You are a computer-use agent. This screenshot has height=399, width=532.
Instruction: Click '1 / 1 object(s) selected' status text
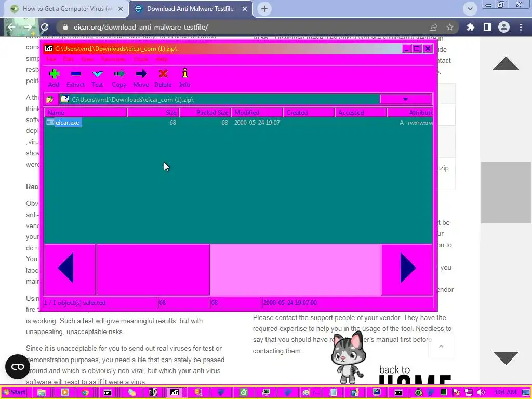[75, 303]
